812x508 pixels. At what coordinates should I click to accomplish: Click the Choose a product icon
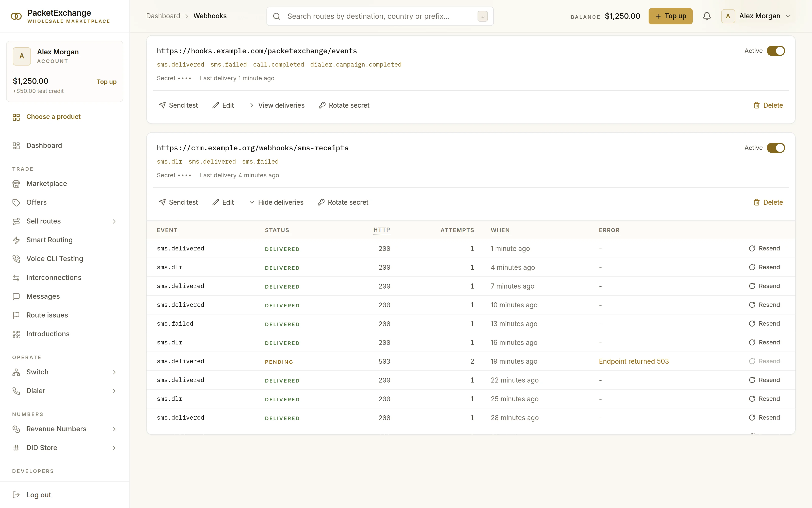16,117
